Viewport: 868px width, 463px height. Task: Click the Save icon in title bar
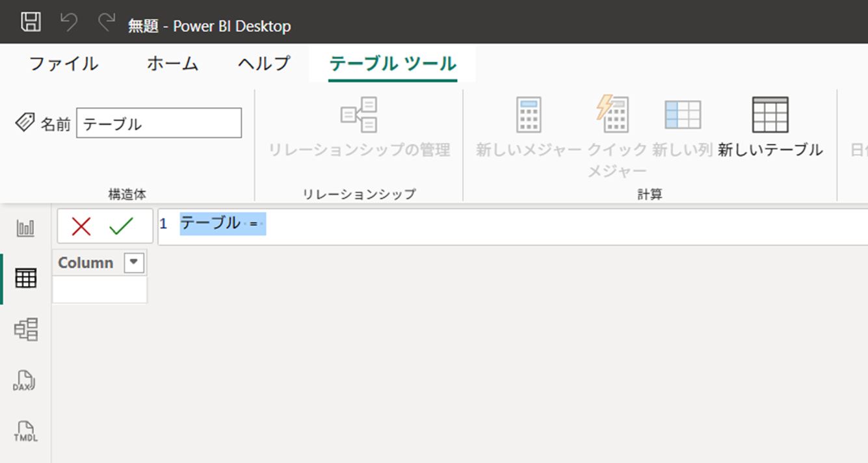pyautogui.click(x=31, y=22)
